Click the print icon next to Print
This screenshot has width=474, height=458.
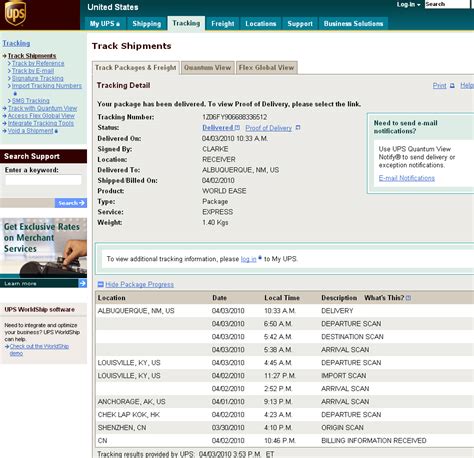click(x=452, y=86)
